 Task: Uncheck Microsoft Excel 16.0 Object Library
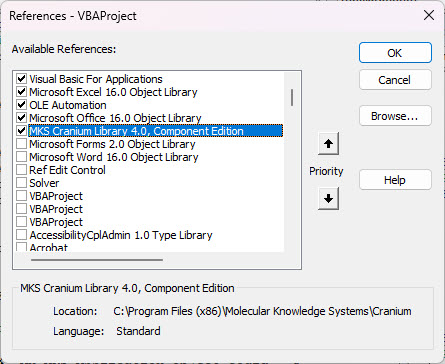[22, 92]
